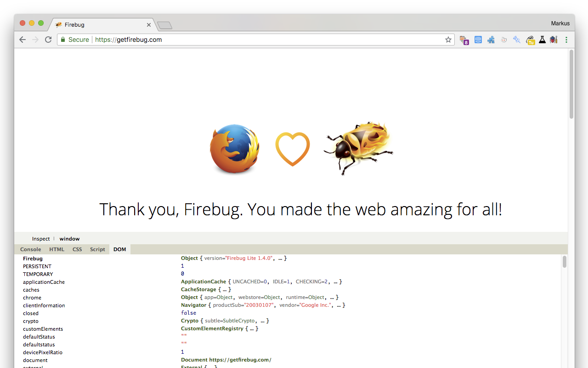Screen dimensions: 588x368
Task: Open the ApplicationCache object value
Action: click(261, 282)
